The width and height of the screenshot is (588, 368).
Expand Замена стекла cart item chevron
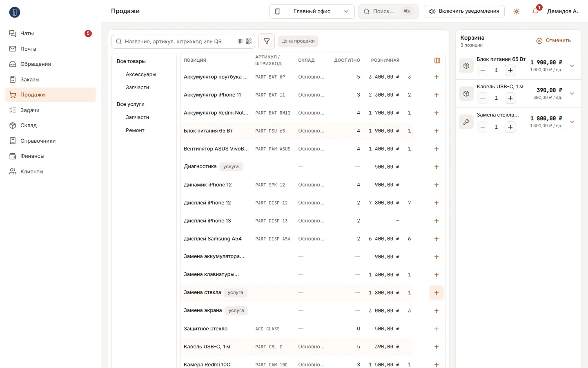point(572,122)
